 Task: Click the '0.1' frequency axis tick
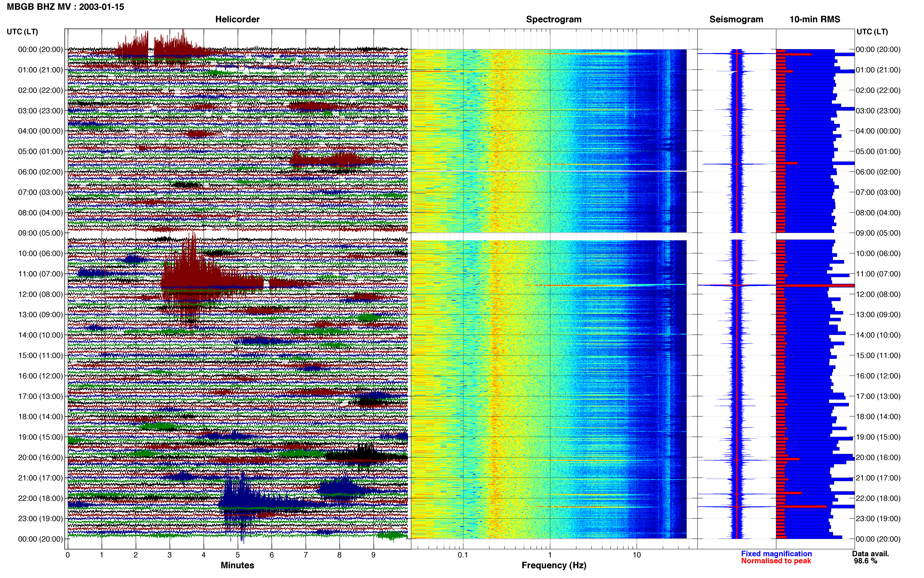(463, 555)
